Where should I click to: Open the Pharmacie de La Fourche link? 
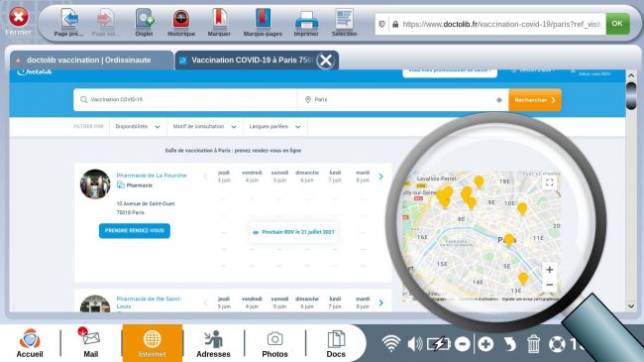[x=152, y=176]
